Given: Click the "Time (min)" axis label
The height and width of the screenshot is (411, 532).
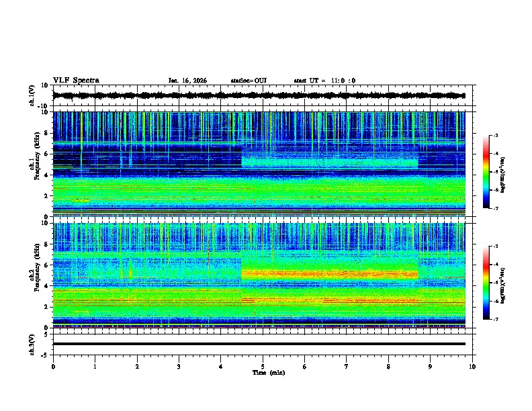Looking at the screenshot, I should 269,373.
